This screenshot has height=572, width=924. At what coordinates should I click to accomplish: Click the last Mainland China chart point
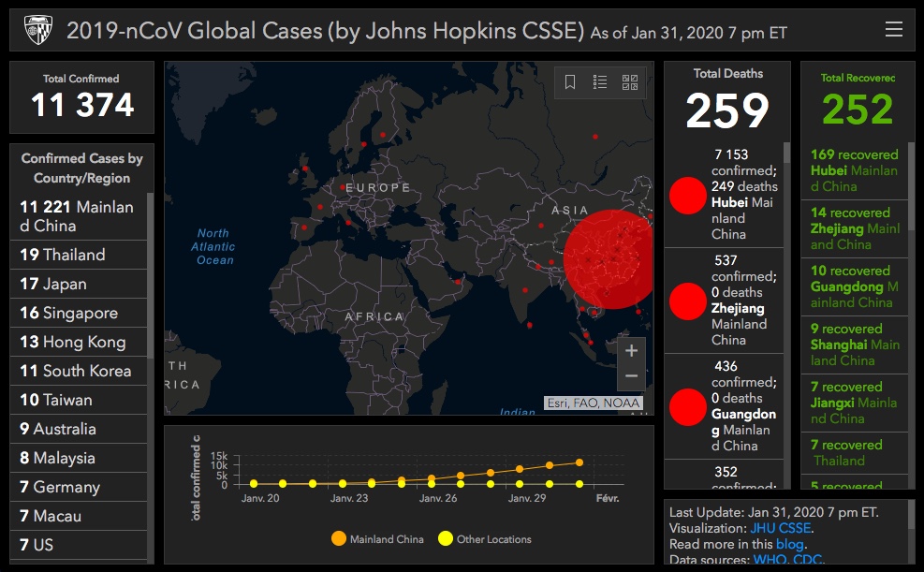[579, 462]
